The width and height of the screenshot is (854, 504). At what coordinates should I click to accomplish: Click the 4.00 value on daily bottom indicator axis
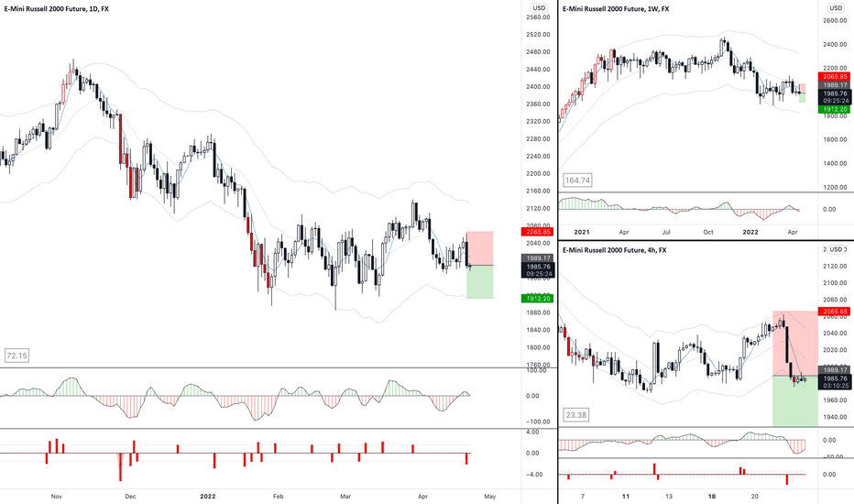pos(532,433)
